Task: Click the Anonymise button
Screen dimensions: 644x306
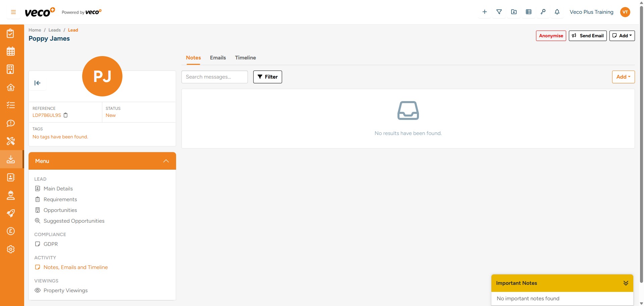Action: [550, 36]
